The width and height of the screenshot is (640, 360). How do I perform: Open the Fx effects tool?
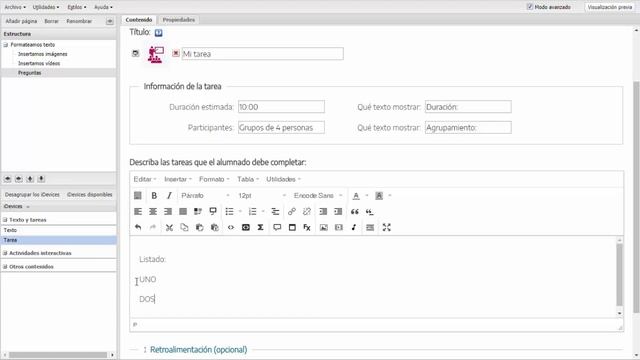(x=307, y=227)
